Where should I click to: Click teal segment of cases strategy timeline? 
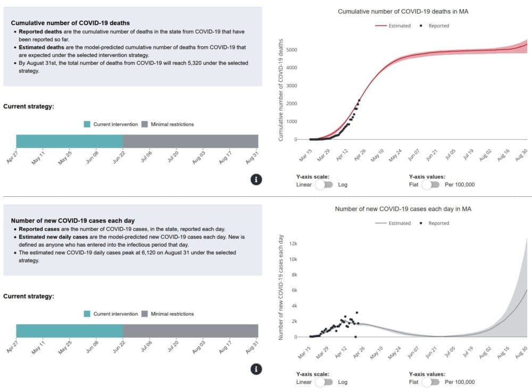pos(70,331)
